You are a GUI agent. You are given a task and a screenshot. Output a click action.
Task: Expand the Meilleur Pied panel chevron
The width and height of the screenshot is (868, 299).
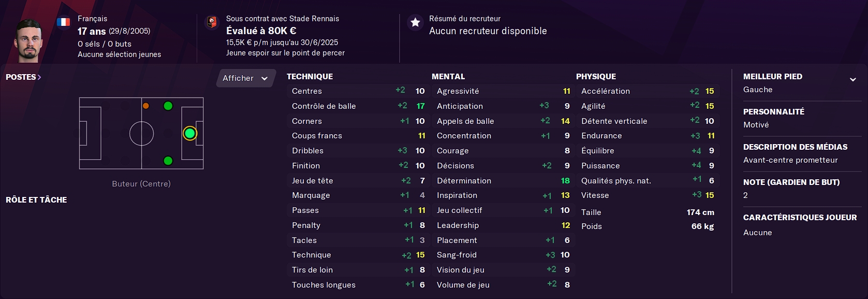coord(852,79)
